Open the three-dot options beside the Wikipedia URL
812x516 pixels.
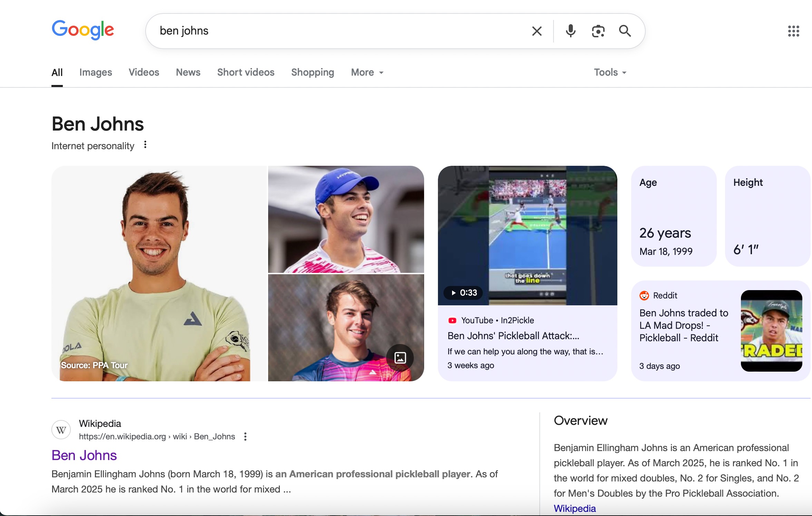click(x=246, y=436)
